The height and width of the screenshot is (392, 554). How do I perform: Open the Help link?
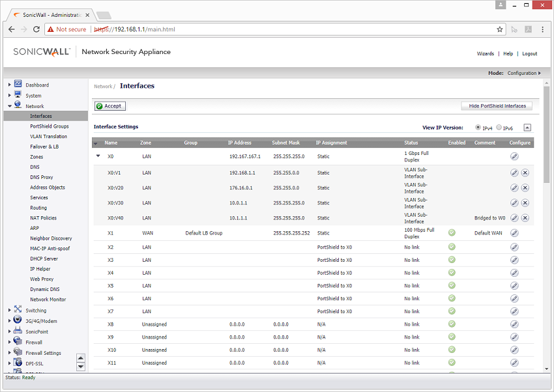[x=508, y=53]
